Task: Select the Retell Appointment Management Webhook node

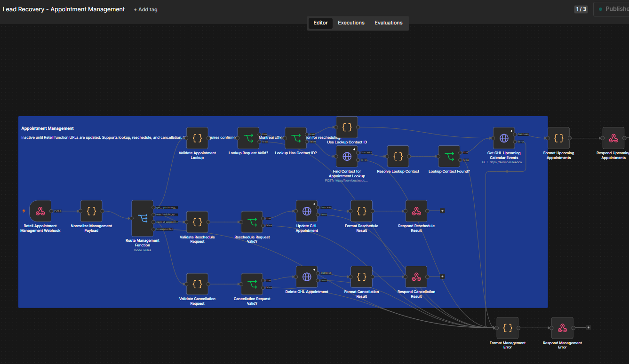Action: tap(40, 211)
